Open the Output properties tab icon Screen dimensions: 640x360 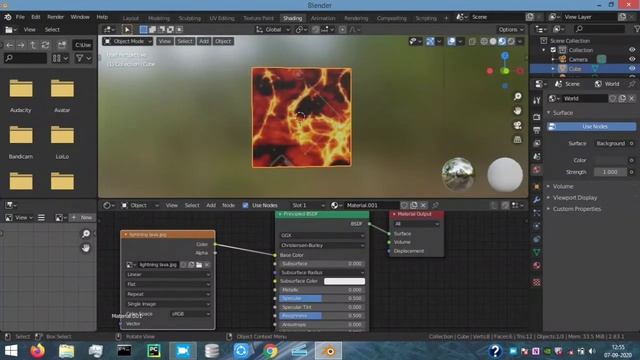pos(537,130)
